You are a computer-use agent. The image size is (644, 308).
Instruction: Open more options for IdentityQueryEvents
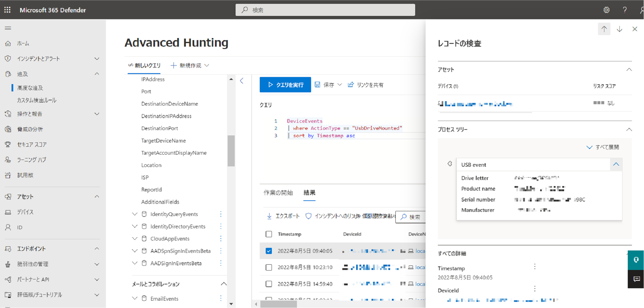pyautogui.click(x=221, y=214)
